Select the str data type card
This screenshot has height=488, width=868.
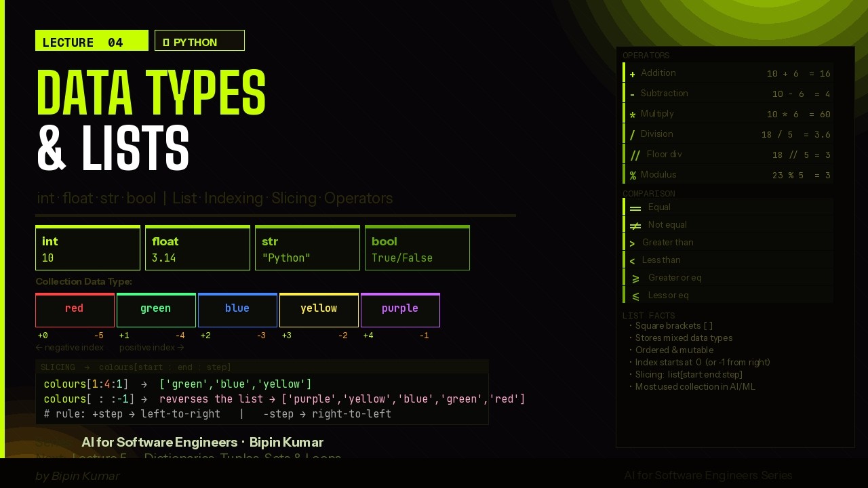tap(307, 248)
